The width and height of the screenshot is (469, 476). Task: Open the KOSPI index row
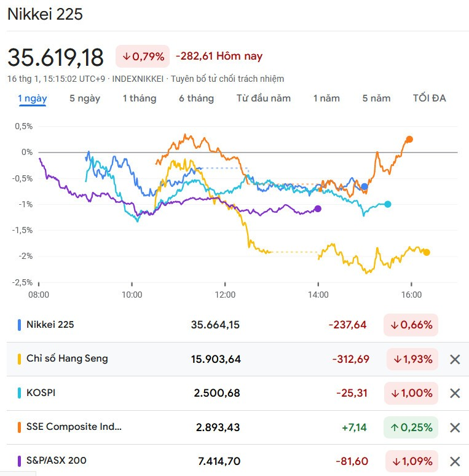[41, 393]
